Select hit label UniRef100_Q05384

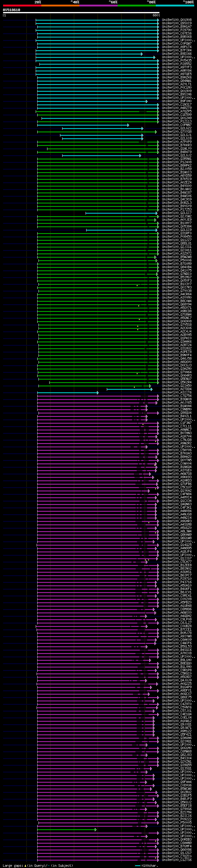pyautogui.click(x=176, y=226)
